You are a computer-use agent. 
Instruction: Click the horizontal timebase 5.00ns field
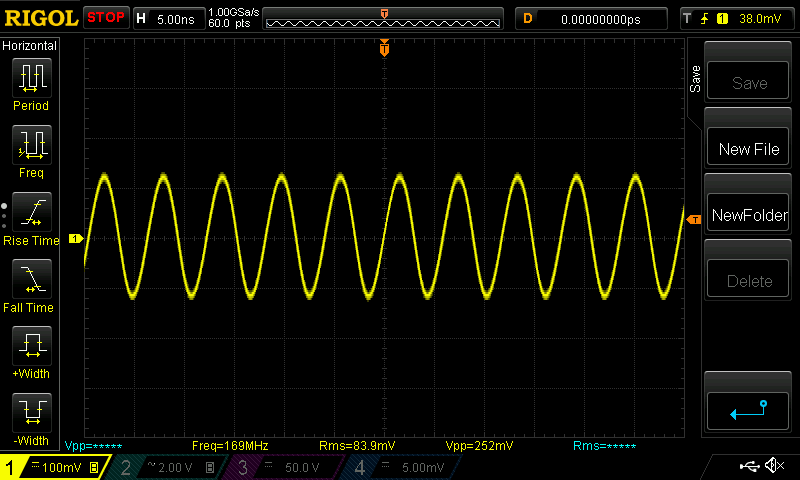pos(176,19)
